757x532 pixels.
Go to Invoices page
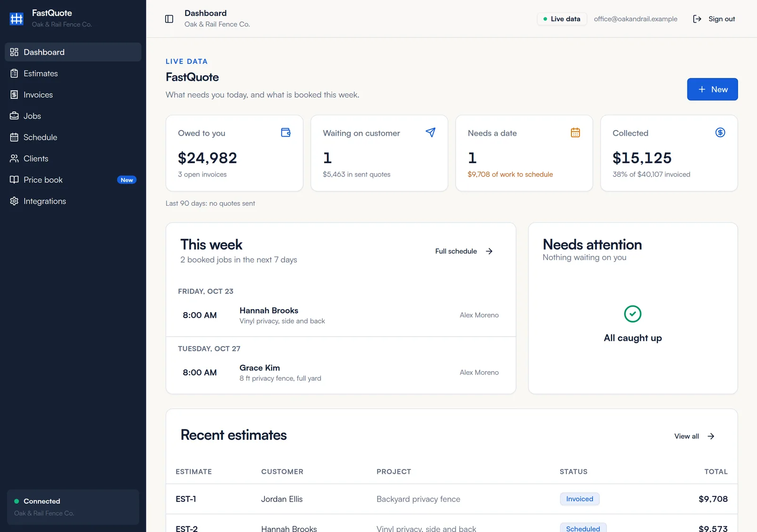pyautogui.click(x=73, y=95)
